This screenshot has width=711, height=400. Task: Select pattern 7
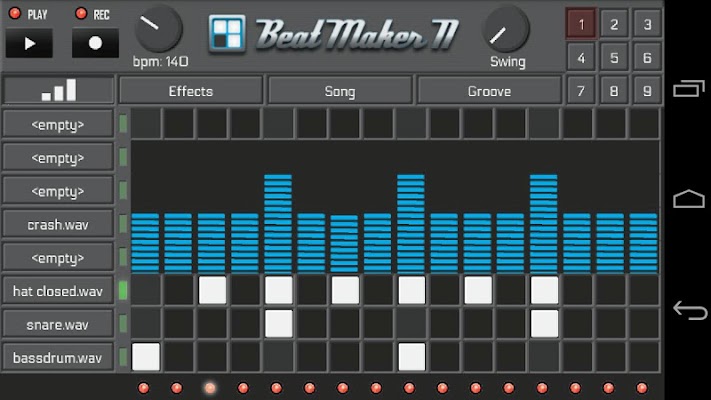click(581, 91)
